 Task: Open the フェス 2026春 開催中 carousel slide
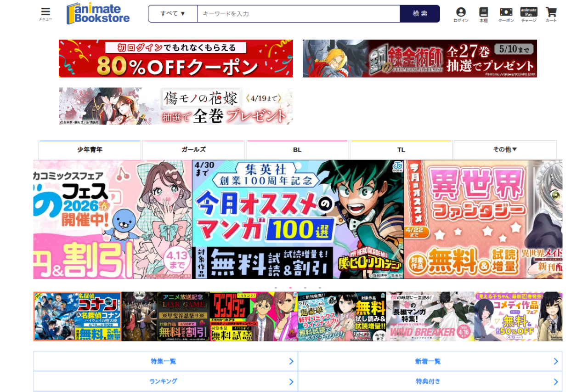click(113, 219)
